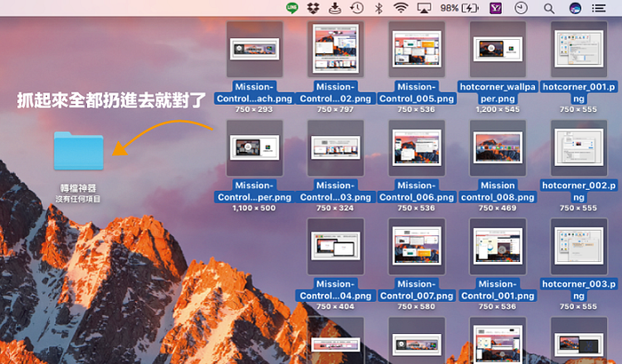Click the hotcorner_002.png file name
The width and height of the screenshot is (622, 364).
pos(578,191)
